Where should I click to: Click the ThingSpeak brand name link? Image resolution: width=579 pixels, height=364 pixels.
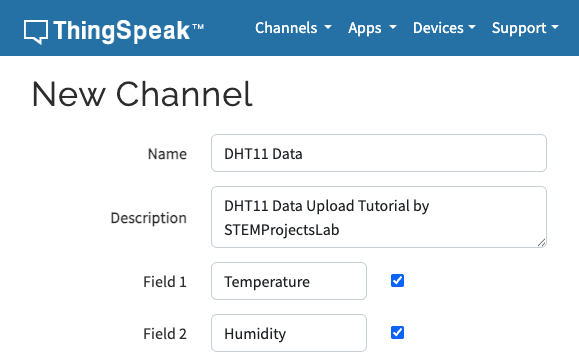point(128,30)
